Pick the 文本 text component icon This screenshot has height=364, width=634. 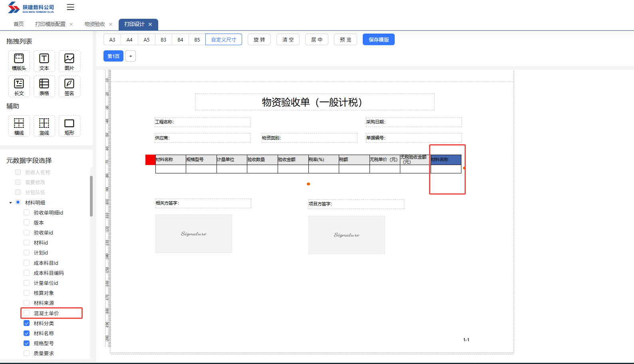point(44,61)
